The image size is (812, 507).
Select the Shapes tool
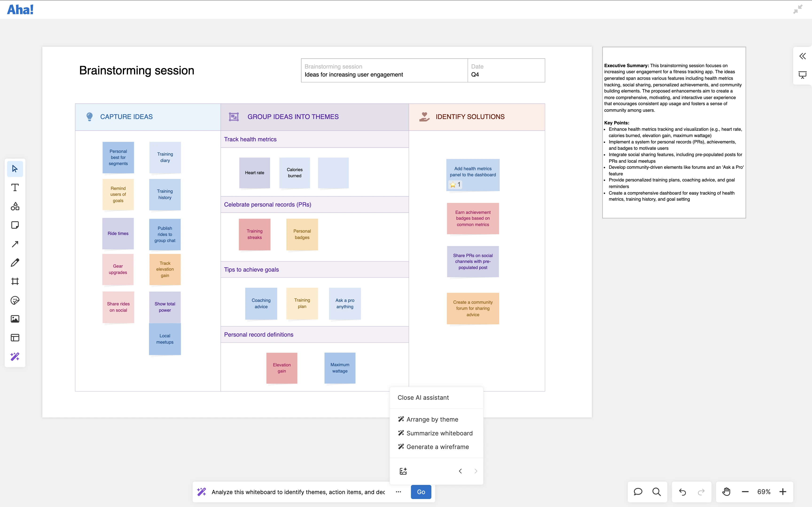click(15, 206)
